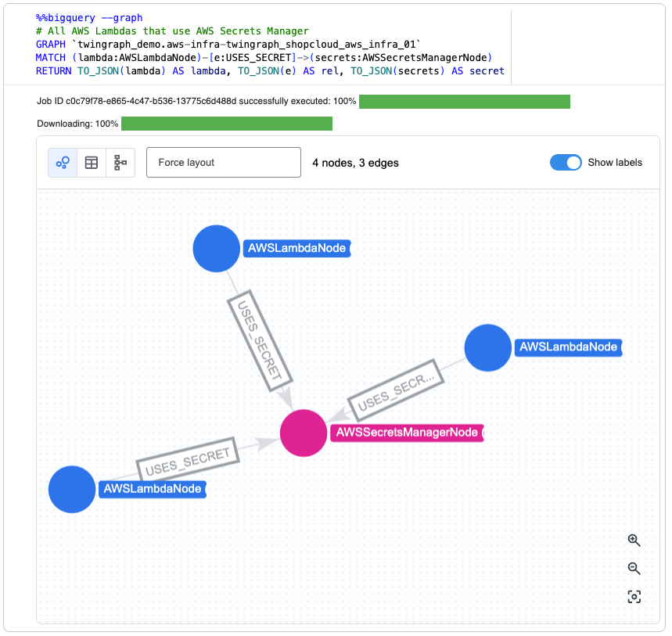
Task: Open the schema view icon
Action: click(x=120, y=163)
